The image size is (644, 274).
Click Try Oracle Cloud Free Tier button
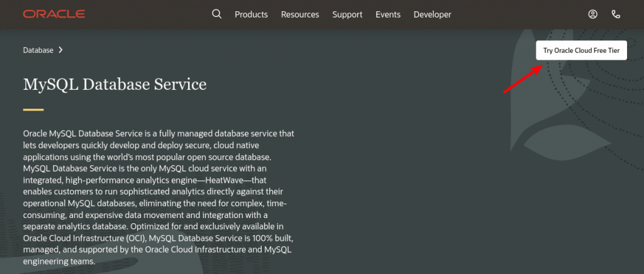[x=581, y=50]
